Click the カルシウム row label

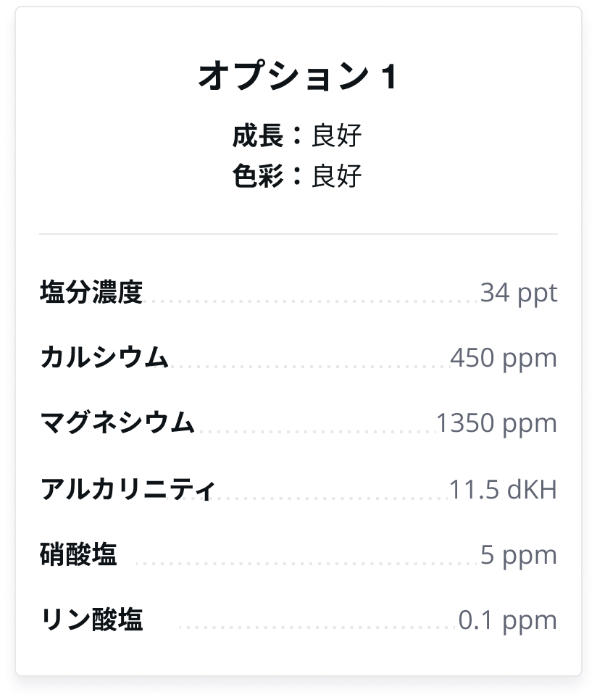click(x=104, y=357)
